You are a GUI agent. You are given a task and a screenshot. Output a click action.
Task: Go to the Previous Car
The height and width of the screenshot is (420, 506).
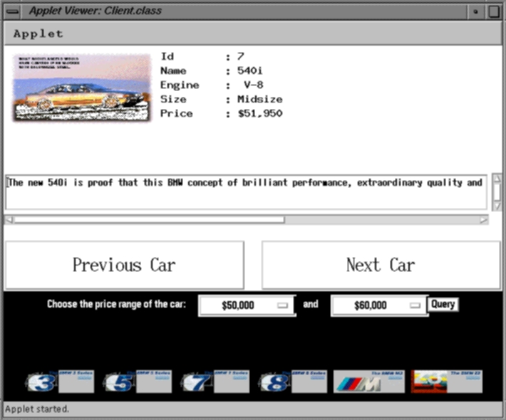125,265
